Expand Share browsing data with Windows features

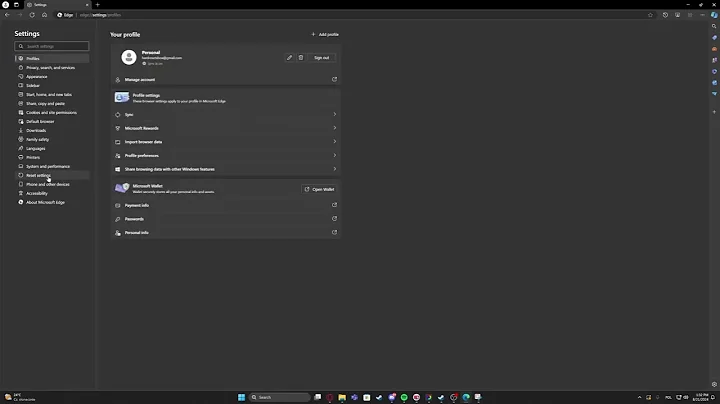[225, 169]
